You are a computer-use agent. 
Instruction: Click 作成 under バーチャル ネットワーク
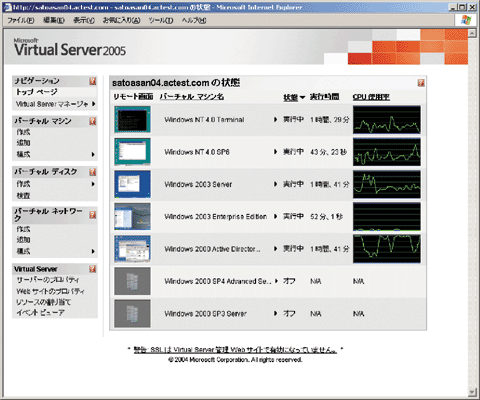tap(23, 229)
